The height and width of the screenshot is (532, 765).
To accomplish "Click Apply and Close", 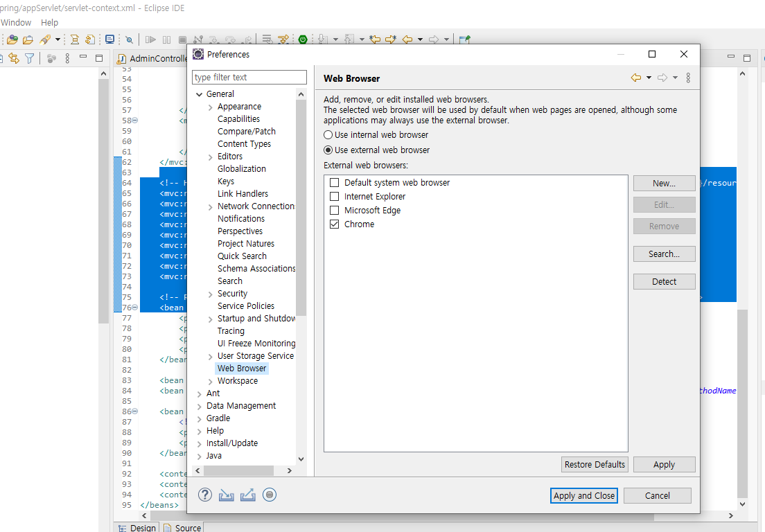I will (x=584, y=495).
